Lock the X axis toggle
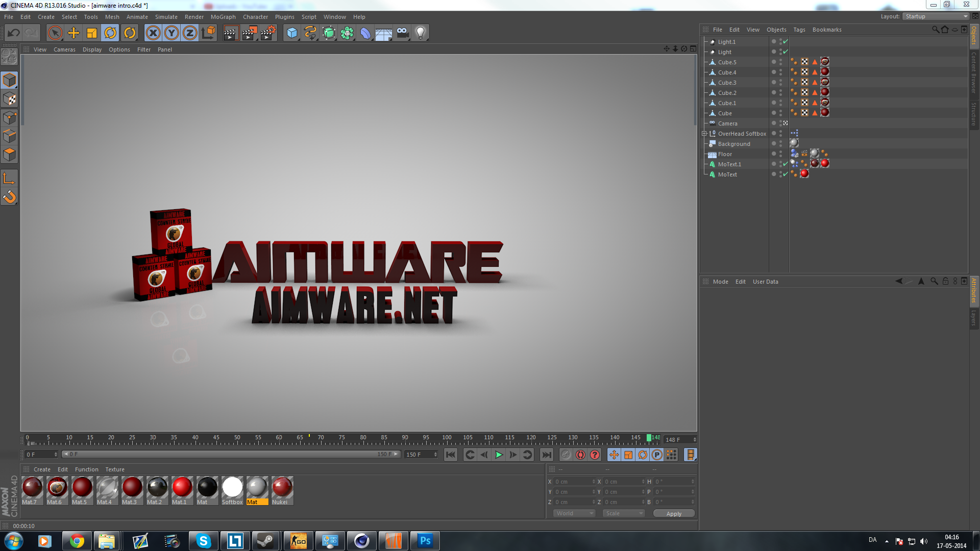 [x=153, y=33]
